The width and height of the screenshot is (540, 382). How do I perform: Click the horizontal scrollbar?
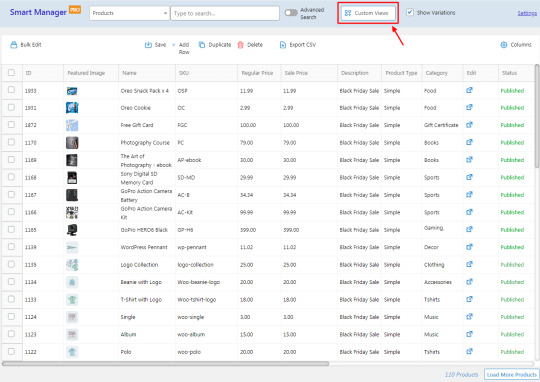[165, 364]
